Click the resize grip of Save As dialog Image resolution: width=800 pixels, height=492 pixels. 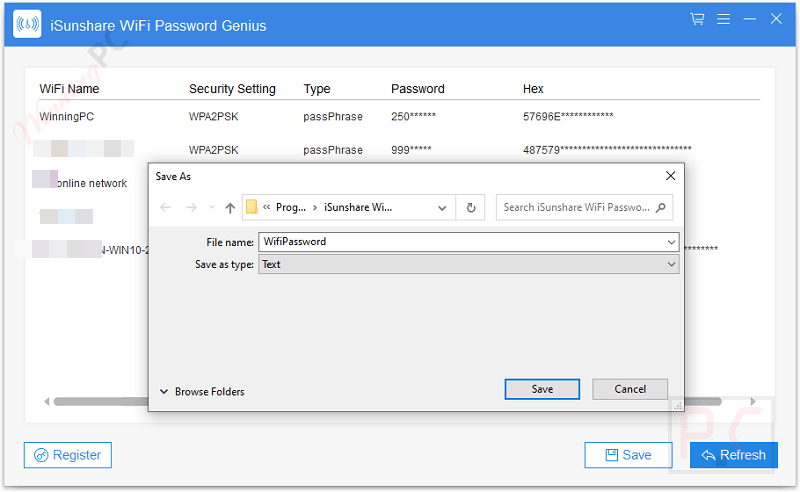tap(678, 406)
